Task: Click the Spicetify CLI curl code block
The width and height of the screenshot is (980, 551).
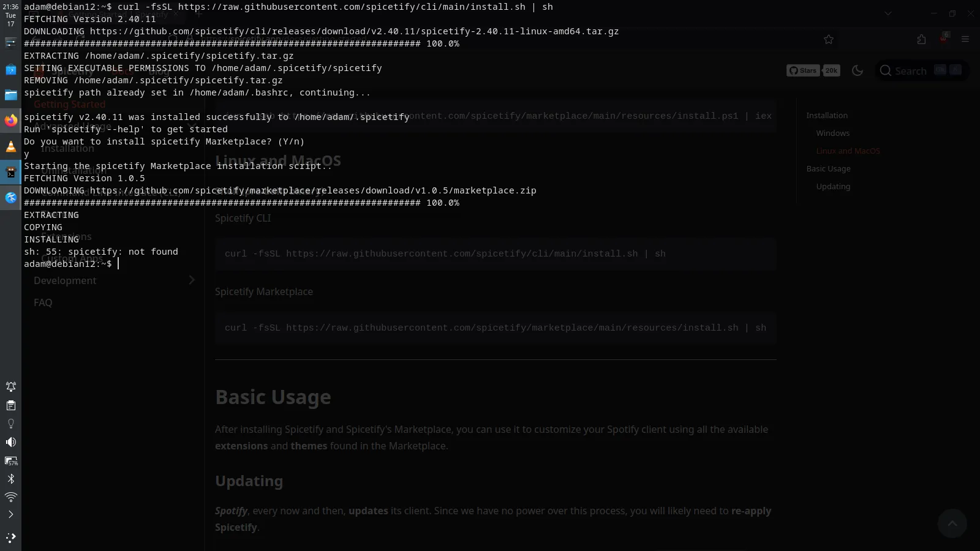Action: (x=496, y=253)
